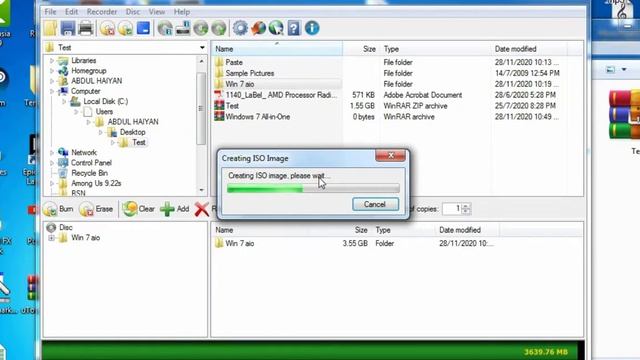Click the drive information toolbar icon
Viewport: 640px width, 360px height.
pyautogui.click(x=183, y=28)
